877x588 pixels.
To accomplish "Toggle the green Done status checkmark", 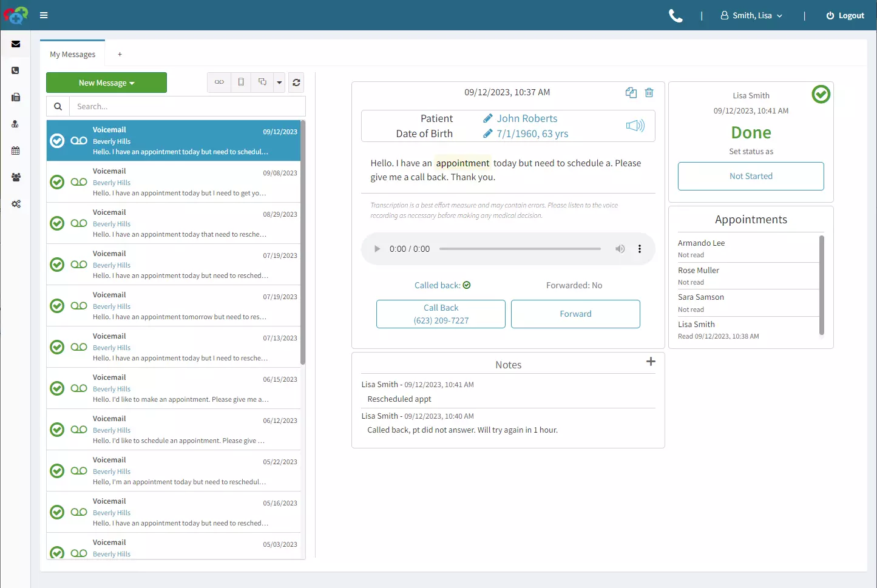I will point(821,94).
